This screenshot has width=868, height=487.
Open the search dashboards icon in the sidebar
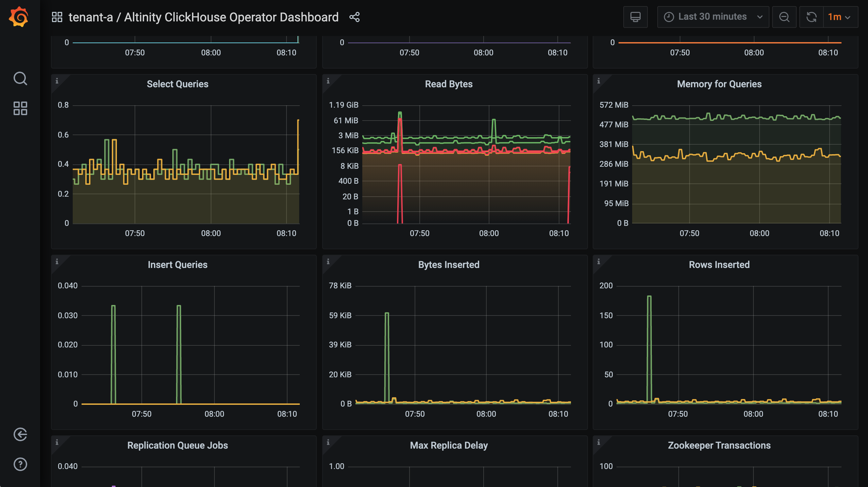click(x=20, y=78)
